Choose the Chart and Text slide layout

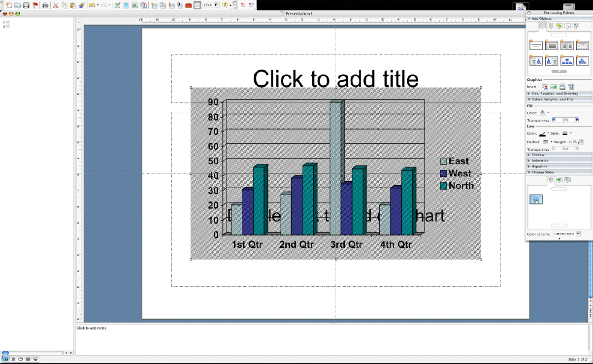tap(552, 61)
